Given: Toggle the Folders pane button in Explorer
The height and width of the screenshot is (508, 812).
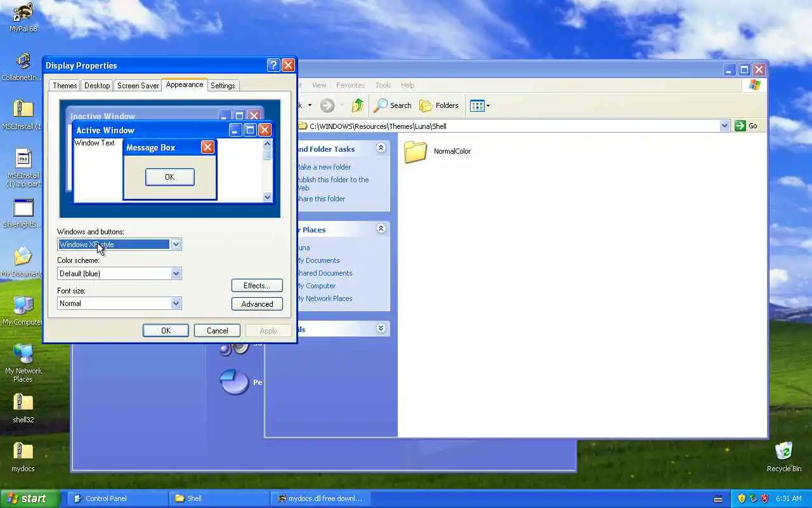Looking at the screenshot, I should pyautogui.click(x=439, y=105).
